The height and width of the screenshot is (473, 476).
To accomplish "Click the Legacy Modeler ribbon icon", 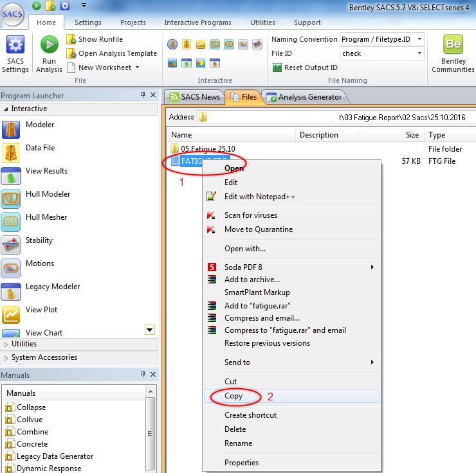I will click(x=215, y=63).
